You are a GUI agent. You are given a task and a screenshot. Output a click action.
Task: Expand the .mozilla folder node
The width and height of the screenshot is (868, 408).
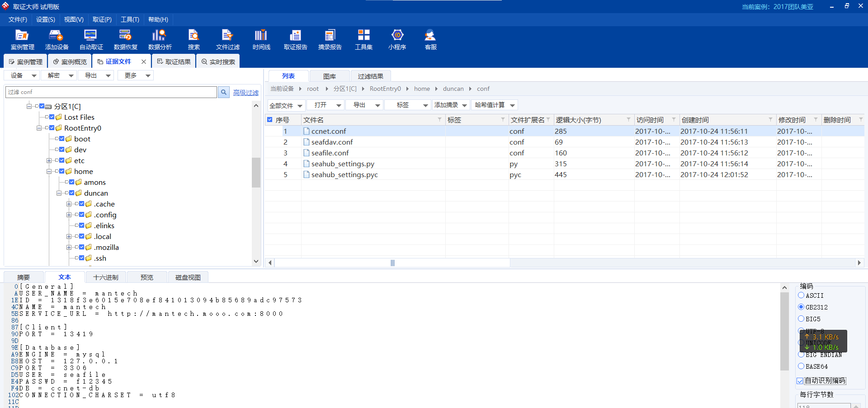[x=69, y=247]
